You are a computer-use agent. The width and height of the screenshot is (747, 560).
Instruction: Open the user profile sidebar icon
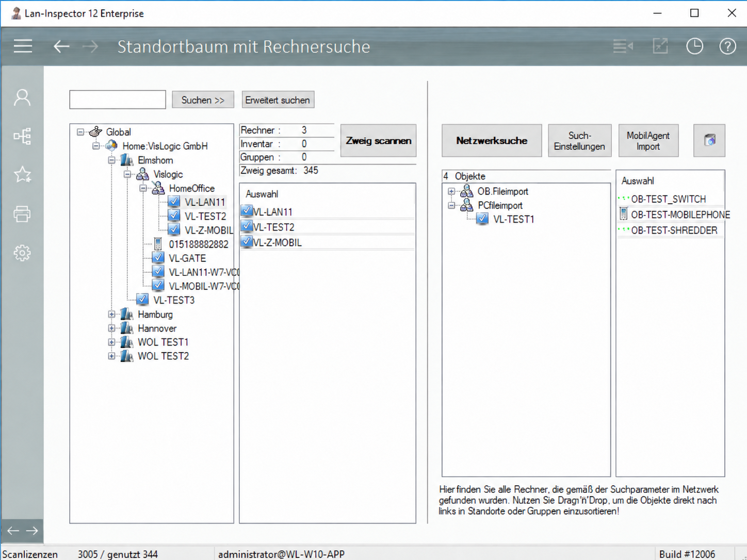coord(22,97)
